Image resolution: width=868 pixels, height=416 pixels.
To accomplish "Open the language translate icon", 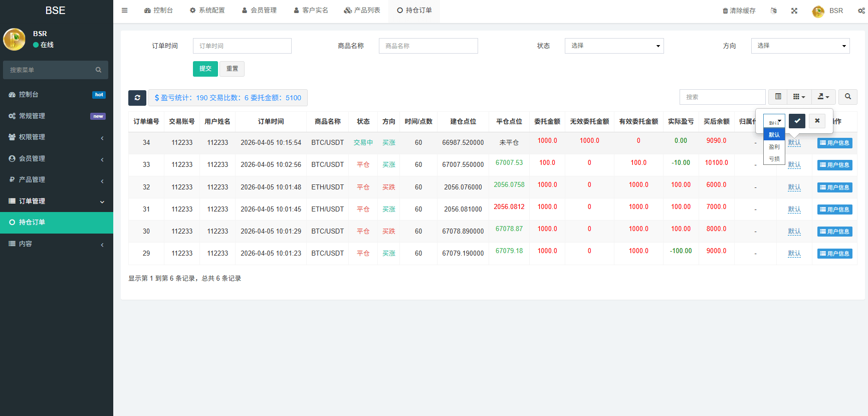I will pyautogui.click(x=774, y=11).
